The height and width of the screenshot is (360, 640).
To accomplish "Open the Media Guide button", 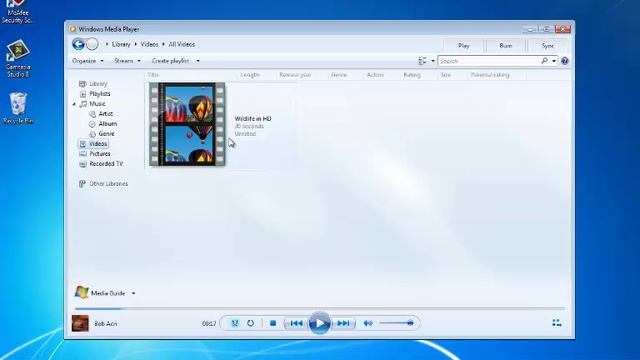I will click(x=108, y=293).
